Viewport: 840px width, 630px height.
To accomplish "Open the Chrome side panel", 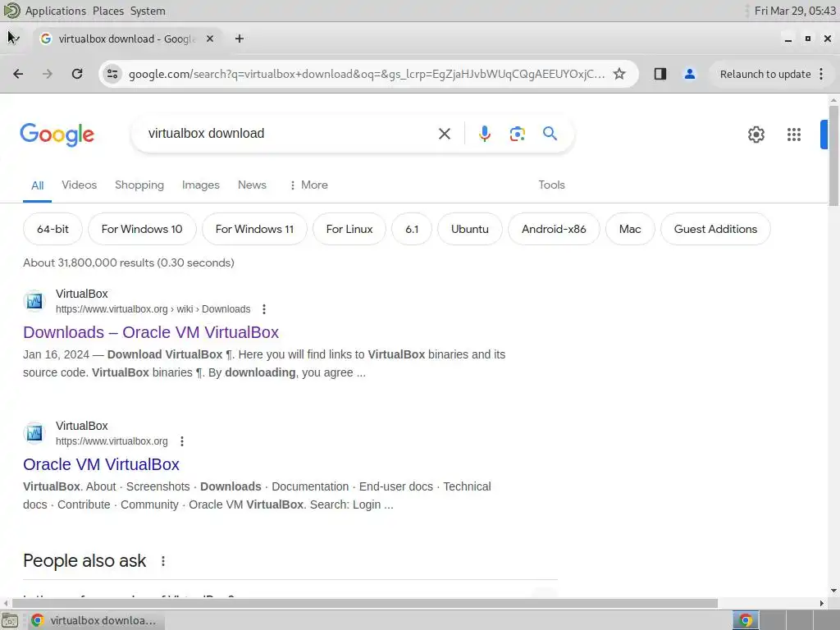I will pyautogui.click(x=660, y=74).
